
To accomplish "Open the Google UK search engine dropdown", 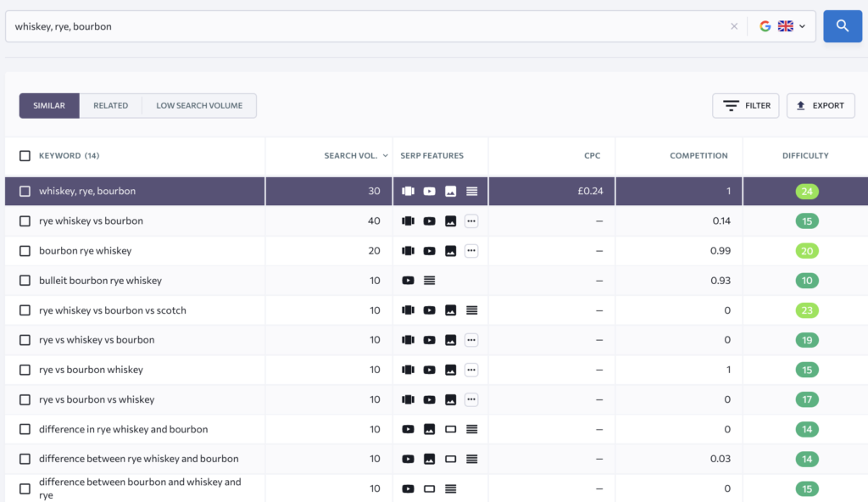I will pos(782,26).
